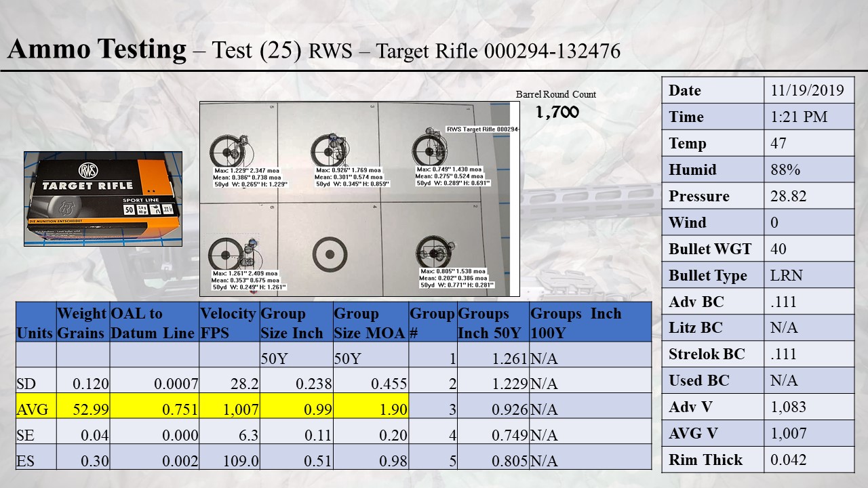
Task: Click the Used BC value N/A
Action: pyautogui.click(x=785, y=381)
